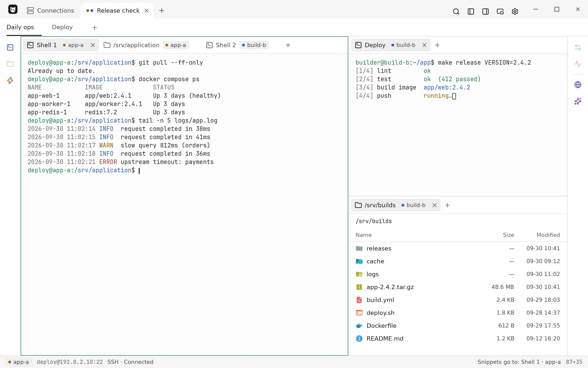
Task: Select README.md file
Action: (x=458, y=339)
